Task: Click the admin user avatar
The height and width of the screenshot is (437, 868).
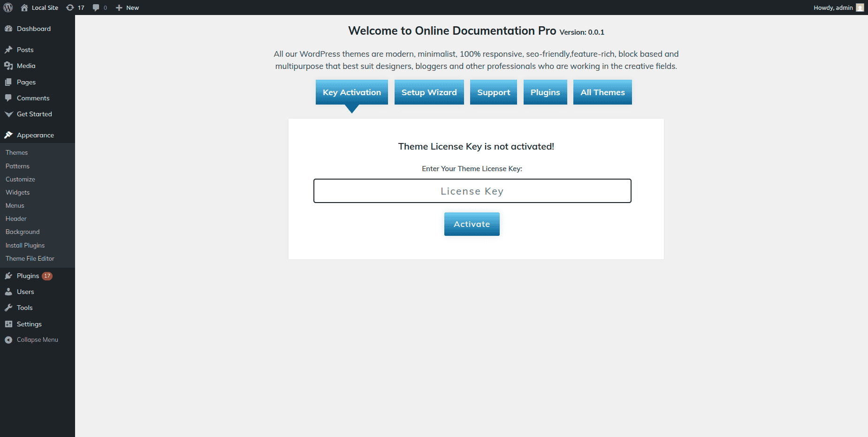Action: [x=860, y=8]
